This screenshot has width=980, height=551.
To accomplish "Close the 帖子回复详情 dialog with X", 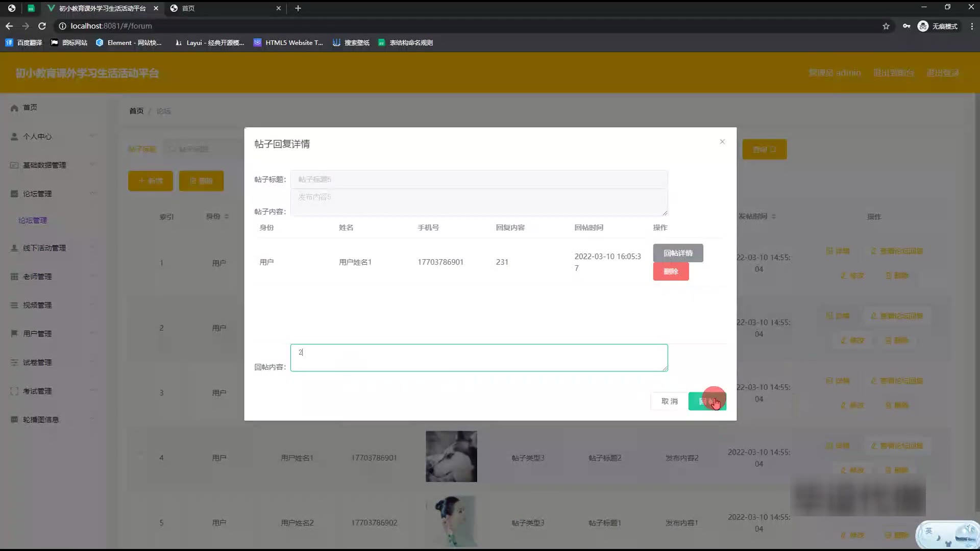I will point(722,142).
